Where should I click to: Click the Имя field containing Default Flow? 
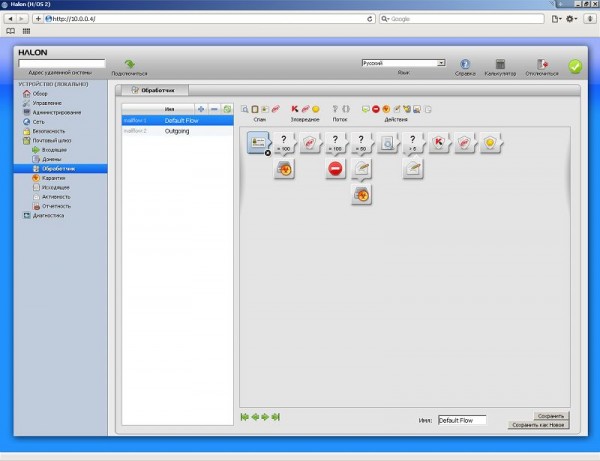461,420
